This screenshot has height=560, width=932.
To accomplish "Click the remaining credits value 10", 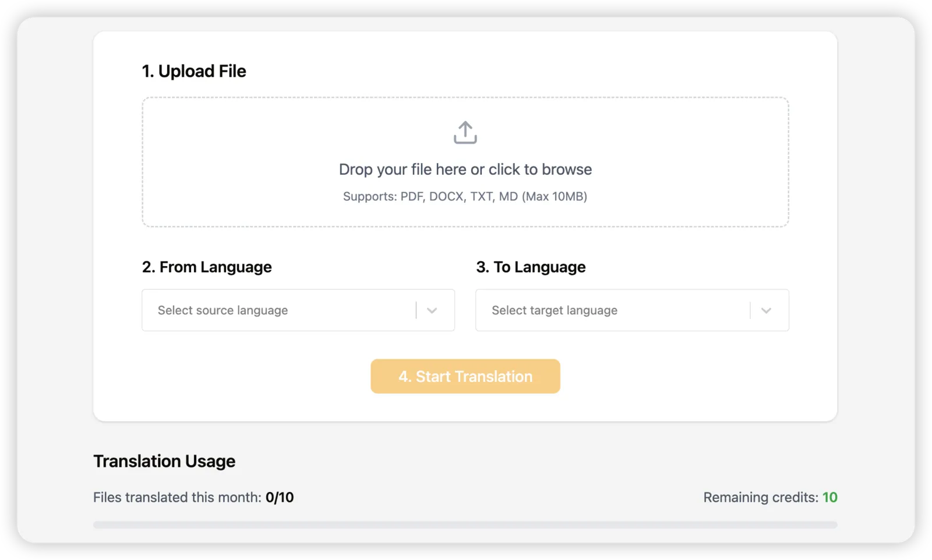I will (830, 498).
